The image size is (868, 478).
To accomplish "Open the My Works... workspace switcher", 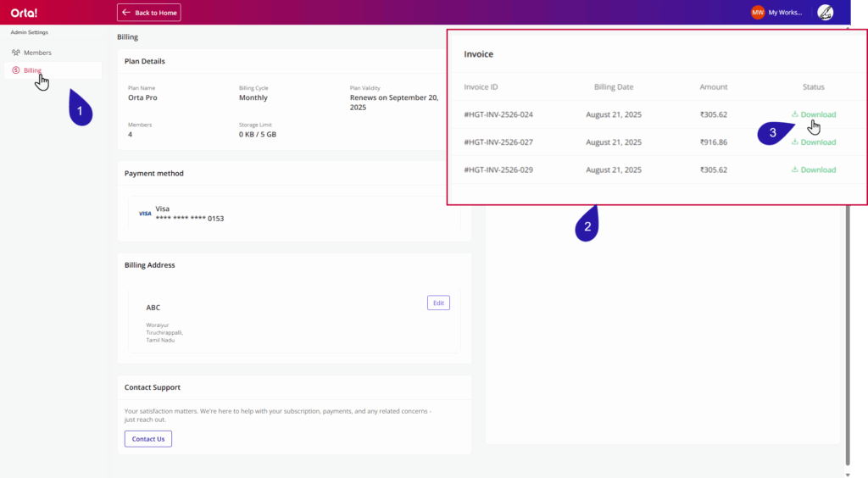I will point(784,13).
